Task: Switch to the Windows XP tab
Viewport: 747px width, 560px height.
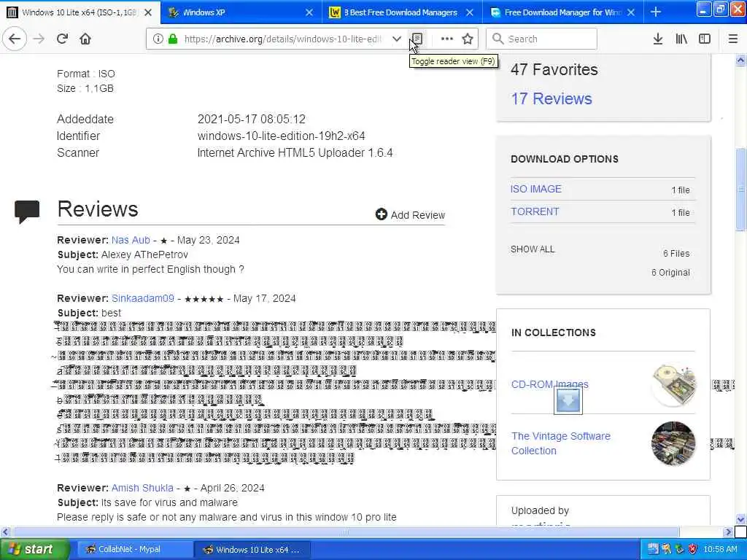Action: point(241,12)
